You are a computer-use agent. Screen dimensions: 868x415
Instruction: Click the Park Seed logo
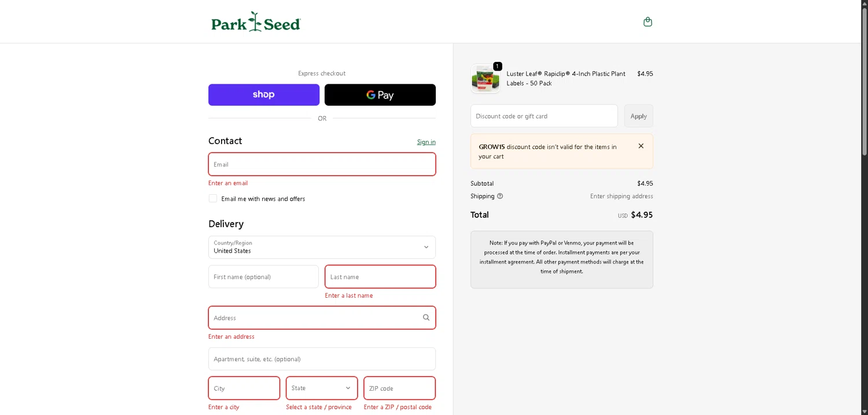point(256,22)
